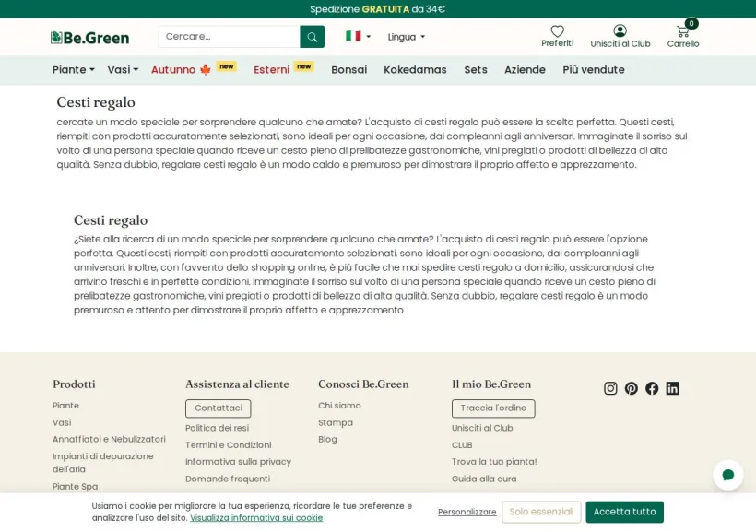Open the Aziende page

(525, 69)
